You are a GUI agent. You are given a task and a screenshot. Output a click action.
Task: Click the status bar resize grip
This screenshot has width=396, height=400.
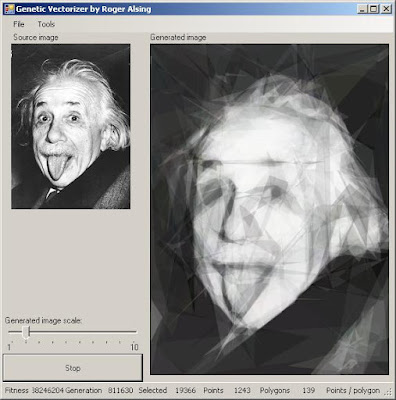click(389, 392)
